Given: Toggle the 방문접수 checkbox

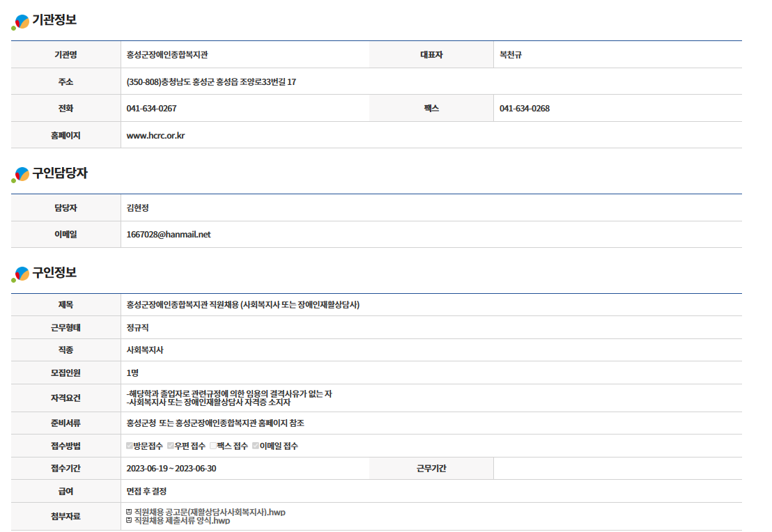Looking at the screenshot, I should pos(130,446).
